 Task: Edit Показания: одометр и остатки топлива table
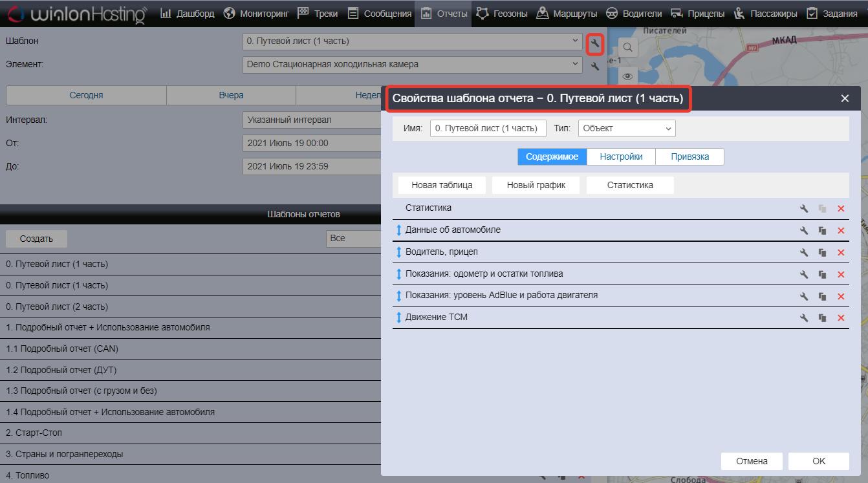tap(804, 275)
